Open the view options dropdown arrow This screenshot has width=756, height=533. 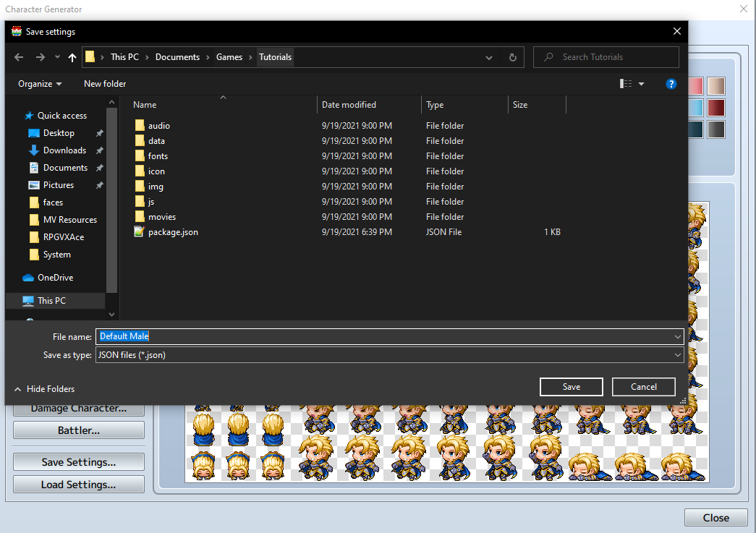[x=641, y=84]
